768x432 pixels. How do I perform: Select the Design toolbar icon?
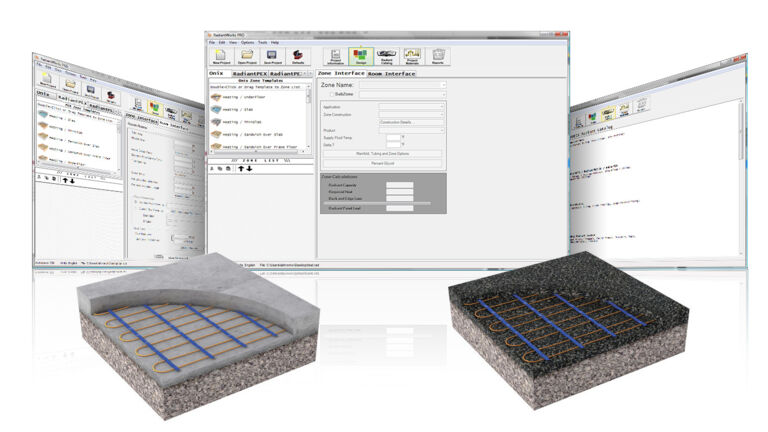[361, 58]
